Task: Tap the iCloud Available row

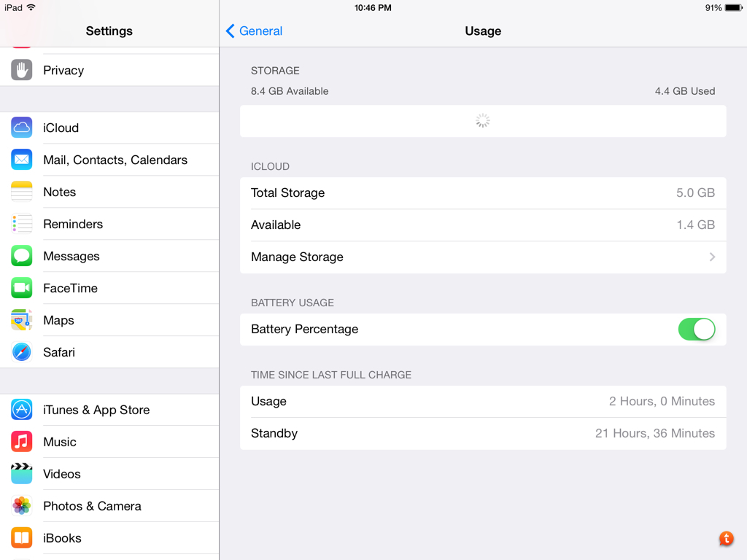Action: (483, 225)
